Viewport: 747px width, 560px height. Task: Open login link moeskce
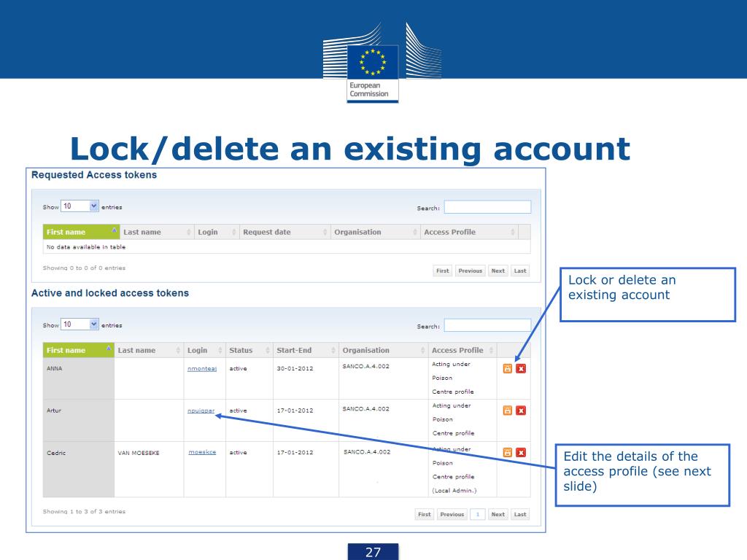click(202, 452)
